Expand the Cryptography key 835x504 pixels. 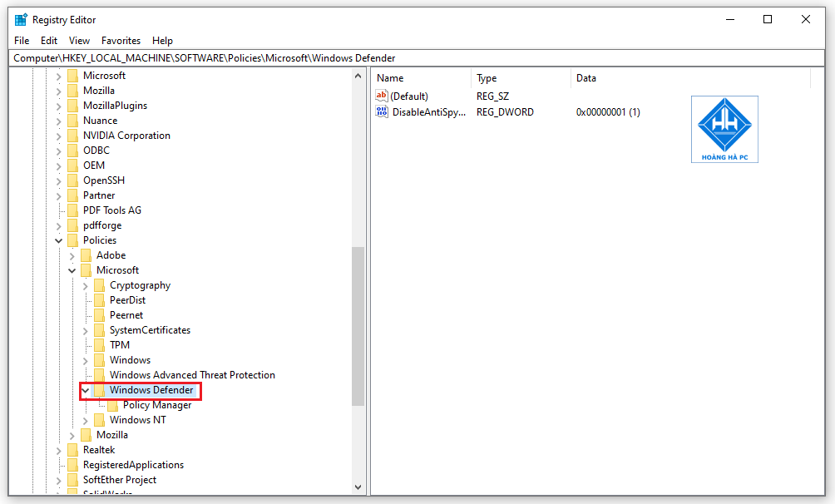[x=86, y=286]
